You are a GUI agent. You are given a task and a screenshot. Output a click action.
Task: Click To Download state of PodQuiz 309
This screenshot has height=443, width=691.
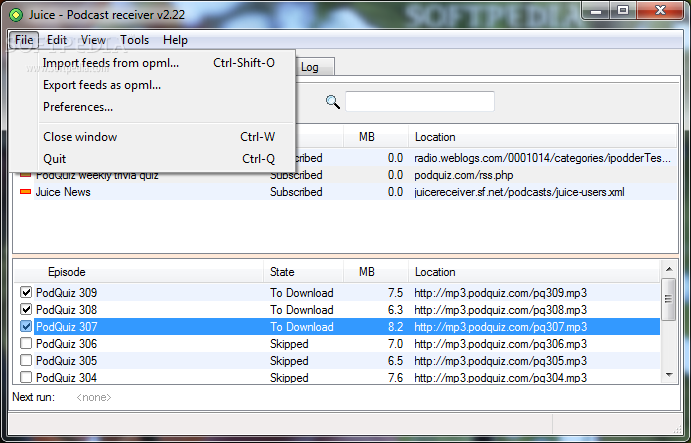(x=302, y=293)
